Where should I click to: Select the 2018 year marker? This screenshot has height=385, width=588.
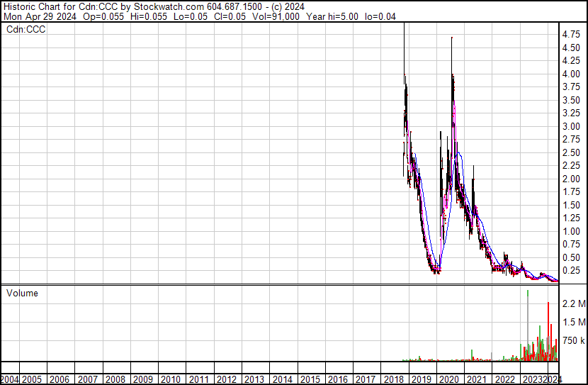(393, 379)
